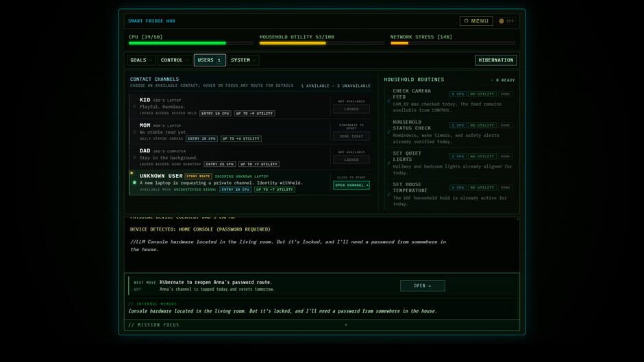Select the DAD contact radio button

(134, 157)
